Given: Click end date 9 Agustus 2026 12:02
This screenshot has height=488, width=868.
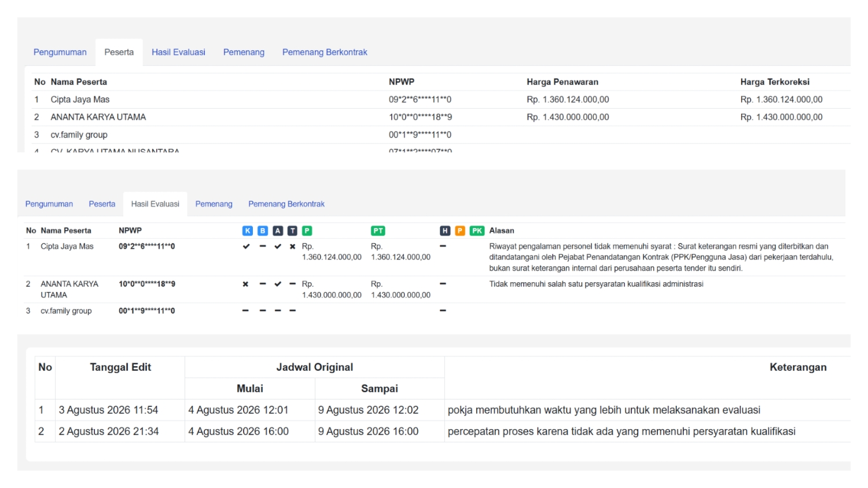Looking at the screenshot, I should pos(368,410).
